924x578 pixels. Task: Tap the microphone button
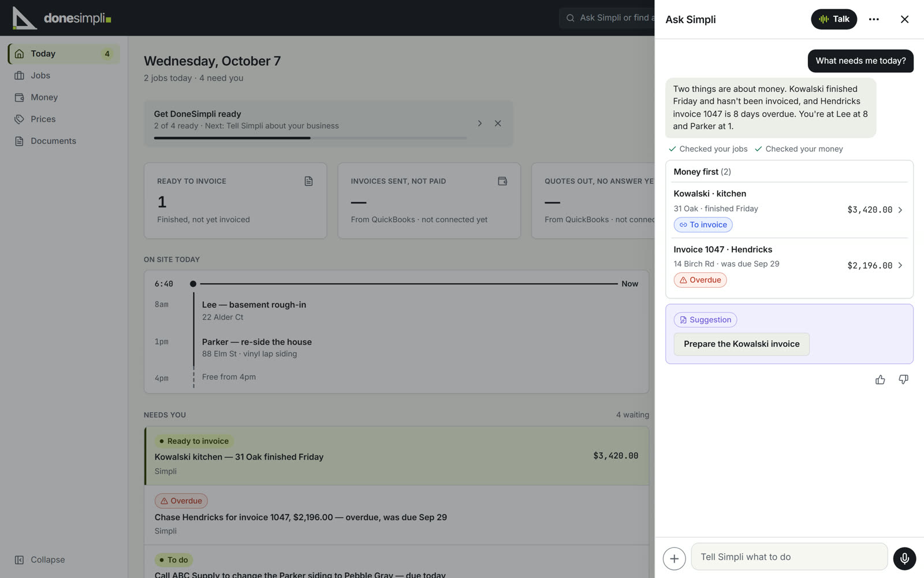point(904,558)
